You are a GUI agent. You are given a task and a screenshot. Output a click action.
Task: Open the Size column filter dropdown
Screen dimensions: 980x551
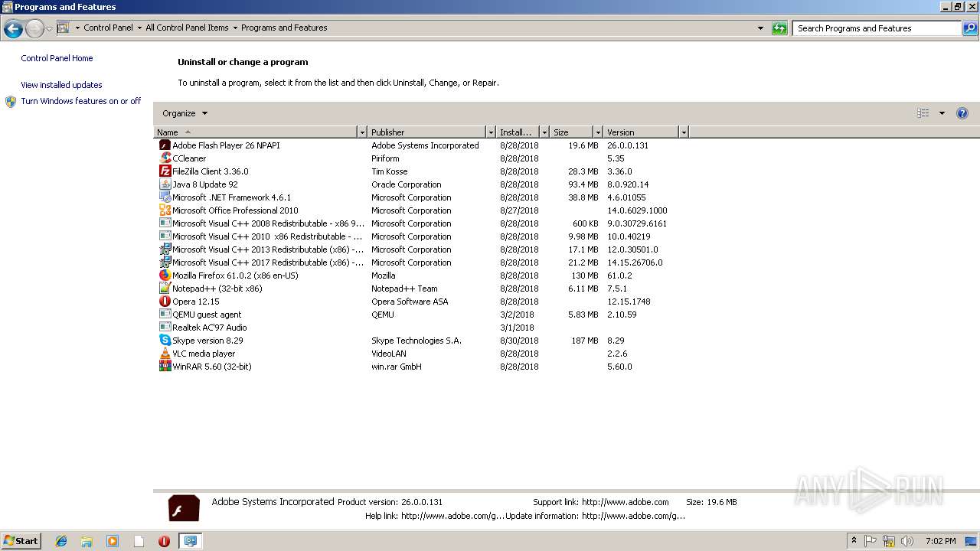click(598, 132)
